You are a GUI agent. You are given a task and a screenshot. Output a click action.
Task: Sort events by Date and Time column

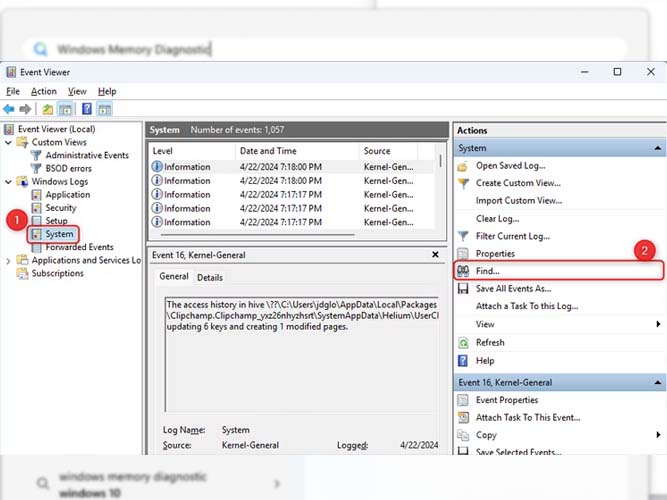(266, 151)
